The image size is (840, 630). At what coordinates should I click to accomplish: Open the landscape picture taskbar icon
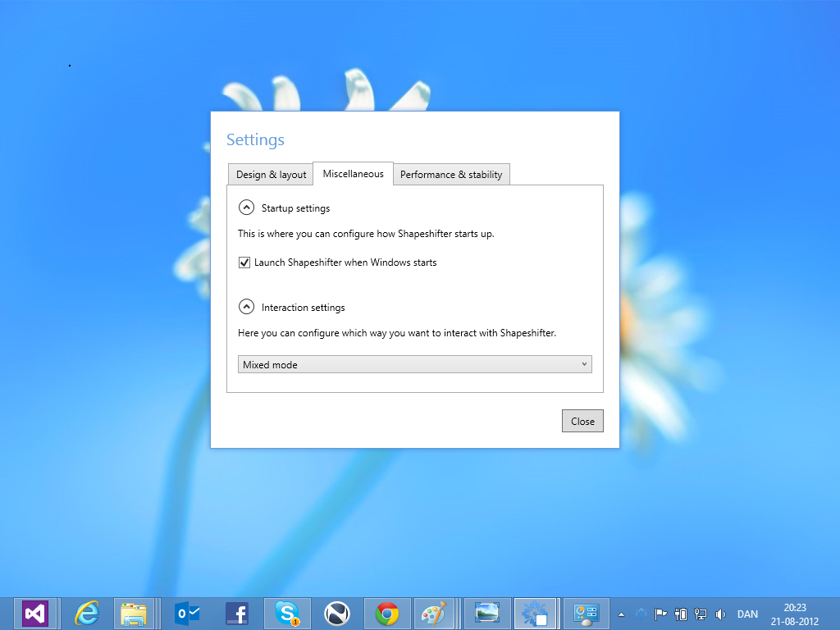tap(487, 614)
